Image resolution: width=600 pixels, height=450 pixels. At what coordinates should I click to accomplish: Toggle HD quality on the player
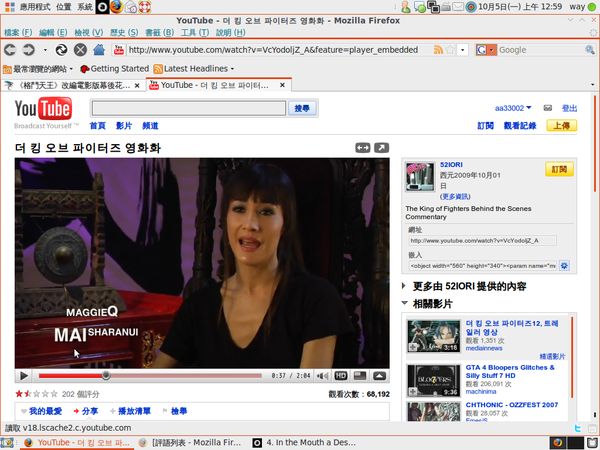pyautogui.click(x=341, y=376)
